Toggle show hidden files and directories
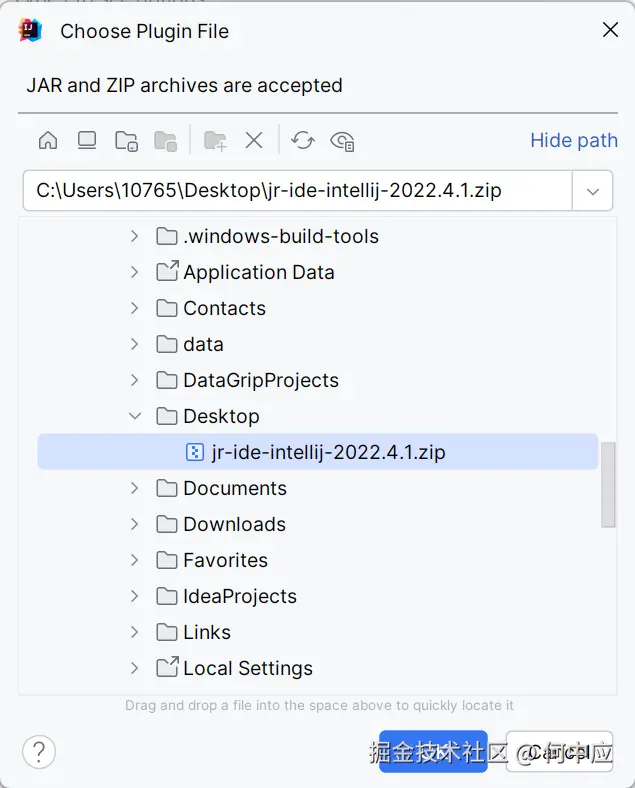 [x=343, y=141]
